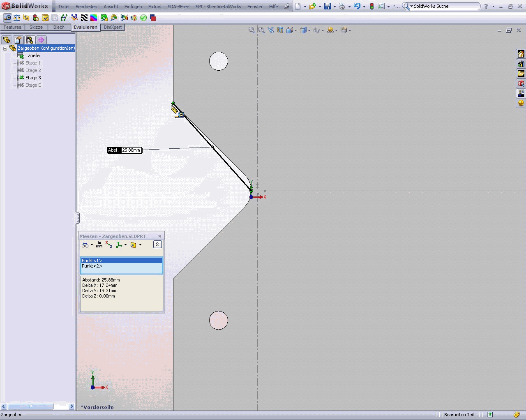This screenshot has height=420, width=526.
Task: Toggle in/mm units in Messen dialog
Action: (99, 245)
